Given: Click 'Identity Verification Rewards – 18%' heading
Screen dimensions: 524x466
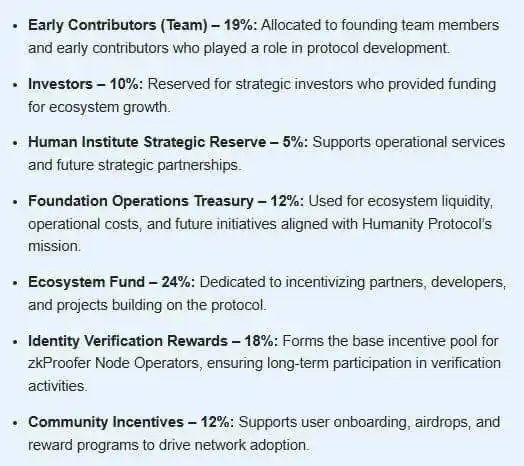Looking at the screenshot, I should [153, 341].
